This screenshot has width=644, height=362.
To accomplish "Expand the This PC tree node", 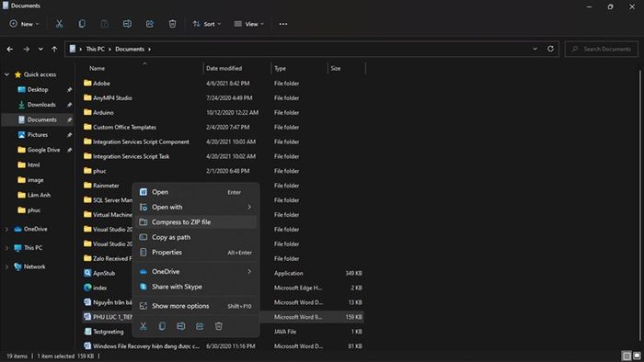I will click(x=6, y=248).
